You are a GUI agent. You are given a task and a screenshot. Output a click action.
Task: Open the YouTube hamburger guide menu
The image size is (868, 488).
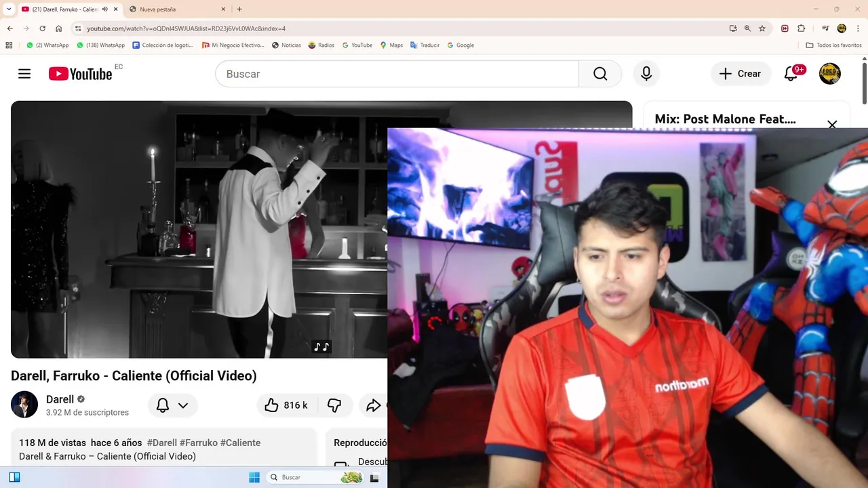(x=24, y=74)
